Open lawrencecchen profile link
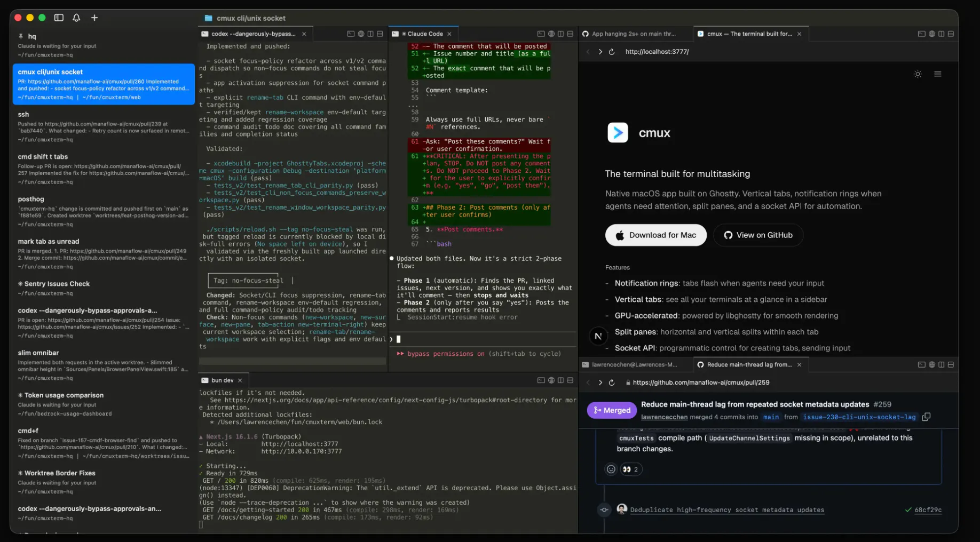980x542 pixels. tap(664, 417)
